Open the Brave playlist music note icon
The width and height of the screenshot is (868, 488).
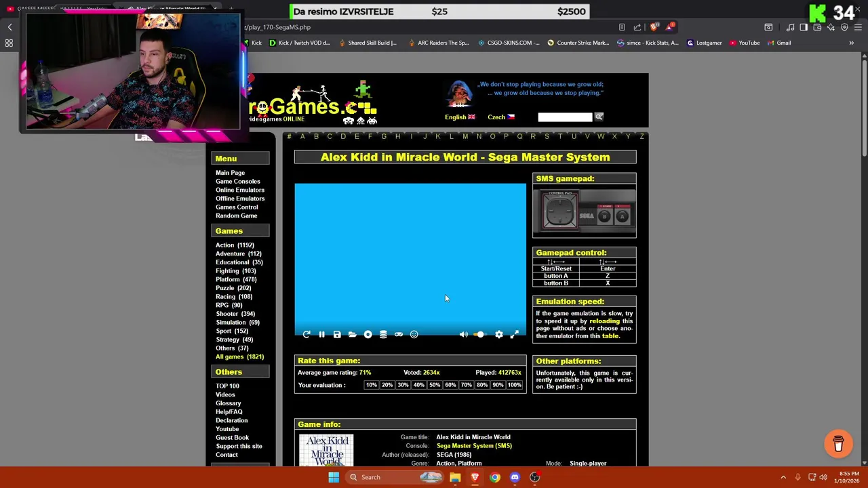click(790, 27)
